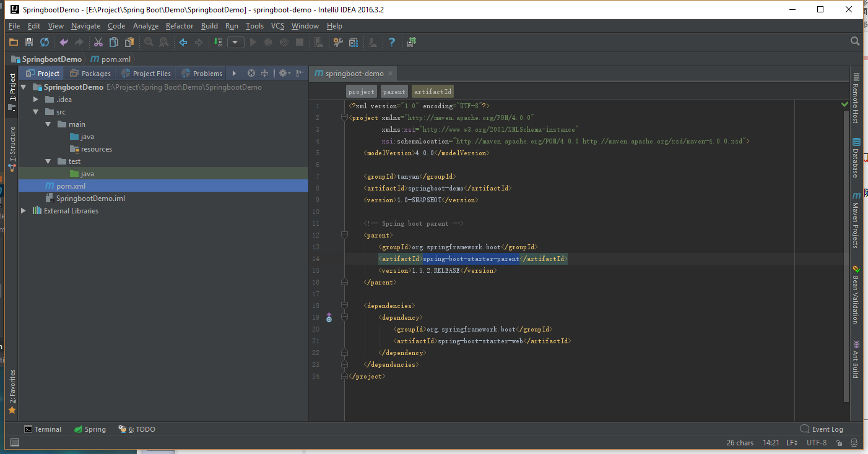Viewport: 868px width, 454px height.
Task: Collapse the test folder node
Action: pos(48,161)
